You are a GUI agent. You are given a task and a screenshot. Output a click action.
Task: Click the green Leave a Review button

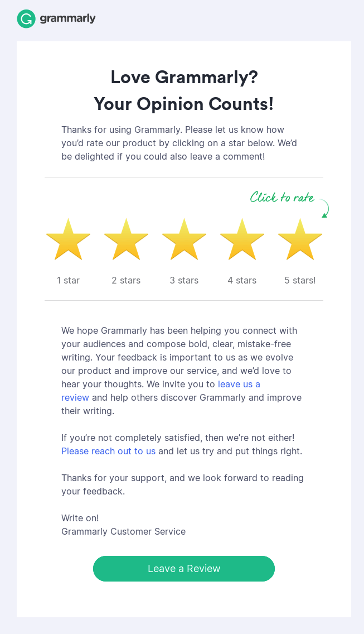pos(184,569)
